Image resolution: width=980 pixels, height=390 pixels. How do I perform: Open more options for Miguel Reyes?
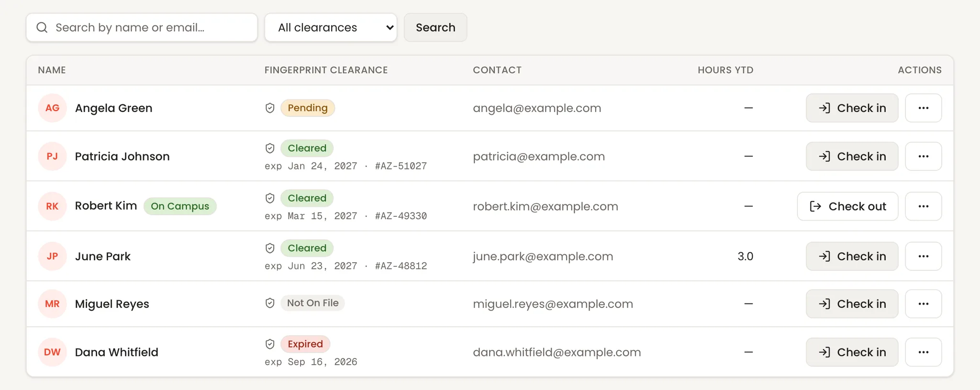[x=924, y=304]
